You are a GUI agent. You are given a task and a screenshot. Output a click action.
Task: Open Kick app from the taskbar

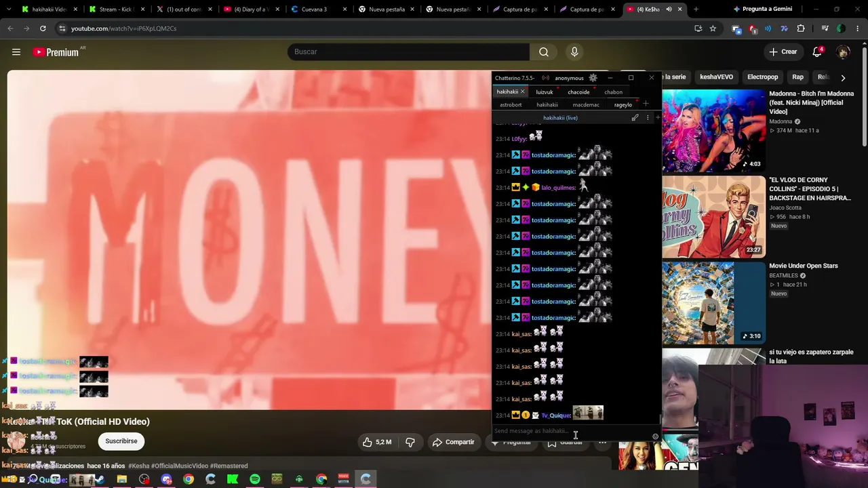[233, 480]
